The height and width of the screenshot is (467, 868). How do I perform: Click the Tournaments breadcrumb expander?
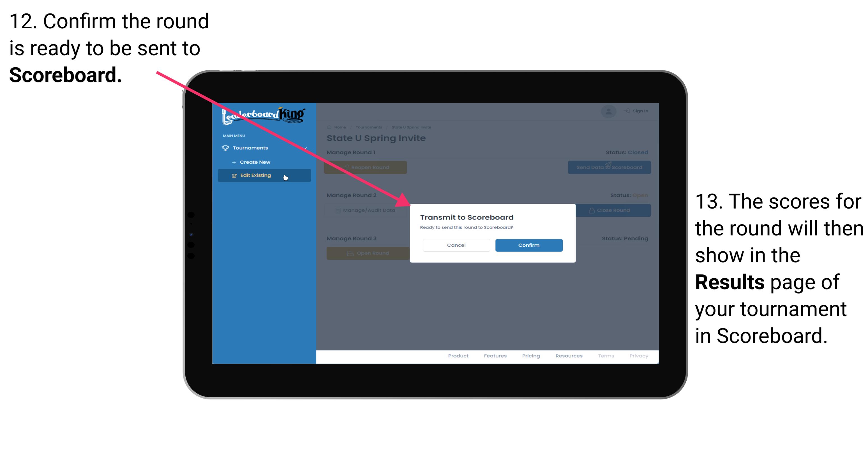click(x=369, y=127)
